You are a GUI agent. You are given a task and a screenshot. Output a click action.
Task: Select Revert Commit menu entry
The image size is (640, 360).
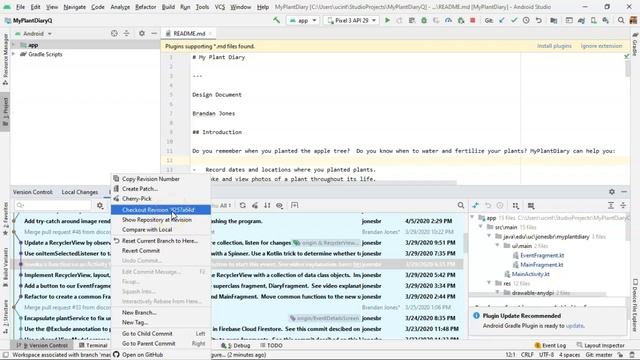(x=161, y=251)
